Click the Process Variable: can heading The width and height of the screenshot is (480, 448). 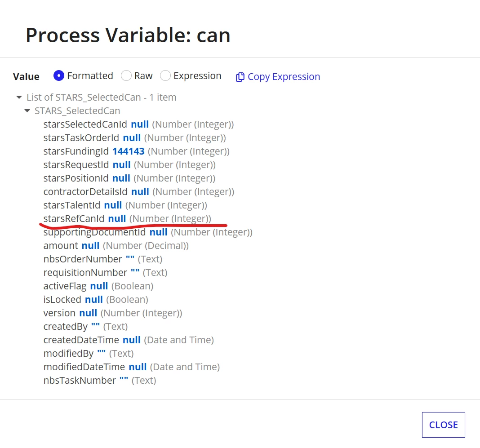point(128,35)
